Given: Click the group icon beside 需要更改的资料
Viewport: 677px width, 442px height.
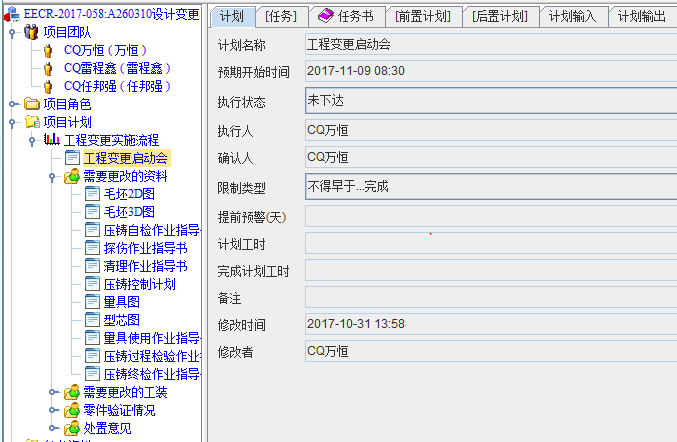Looking at the screenshot, I should coord(72,176).
